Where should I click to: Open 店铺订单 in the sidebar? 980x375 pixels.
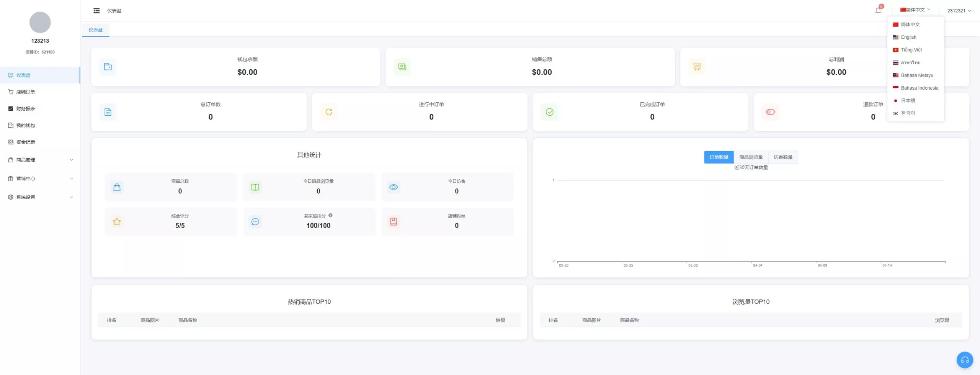(x=26, y=92)
